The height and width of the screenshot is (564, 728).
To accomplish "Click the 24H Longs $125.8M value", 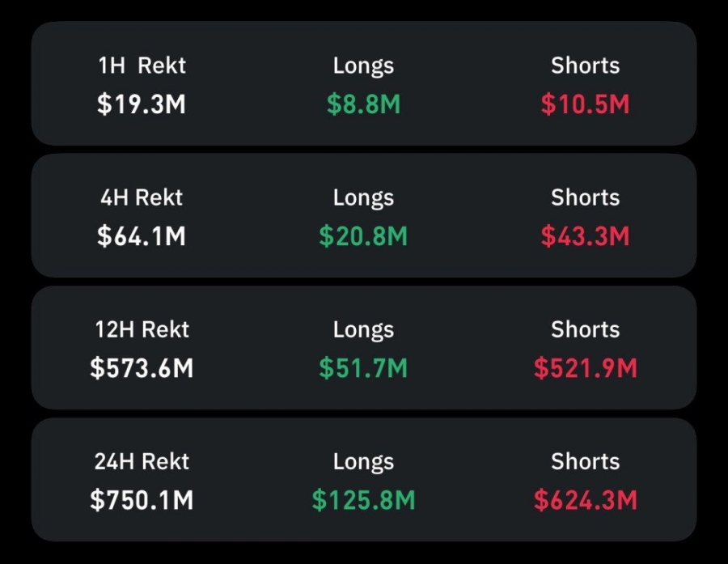I will click(363, 500).
